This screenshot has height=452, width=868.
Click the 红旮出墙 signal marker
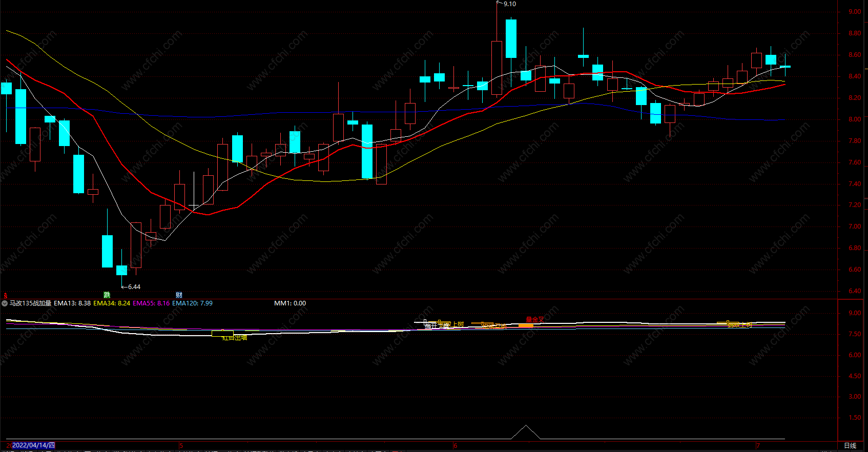235,337
